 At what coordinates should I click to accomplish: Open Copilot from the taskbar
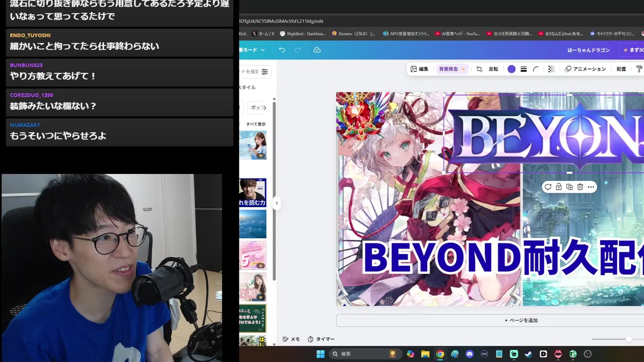coord(411,354)
